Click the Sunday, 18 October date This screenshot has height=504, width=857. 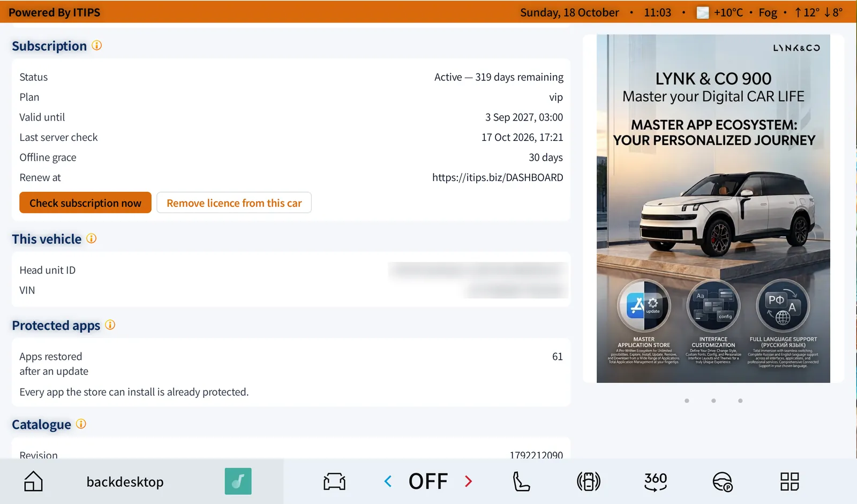click(569, 12)
